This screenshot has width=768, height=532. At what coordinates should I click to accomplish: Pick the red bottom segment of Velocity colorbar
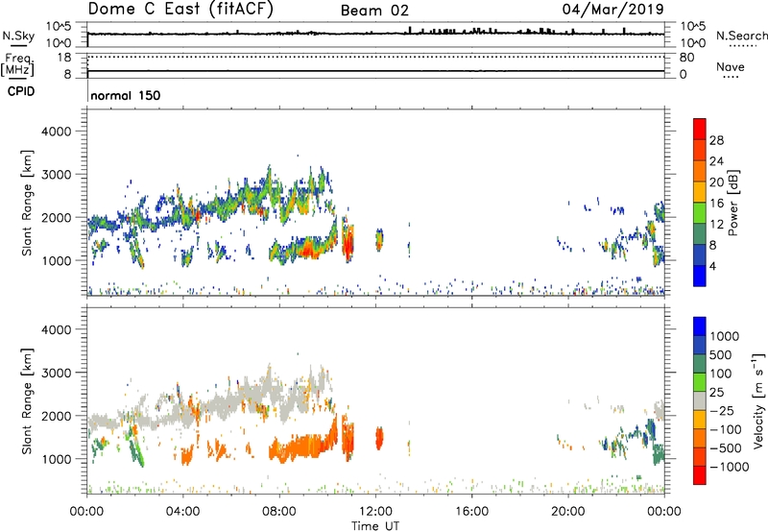coord(700,474)
